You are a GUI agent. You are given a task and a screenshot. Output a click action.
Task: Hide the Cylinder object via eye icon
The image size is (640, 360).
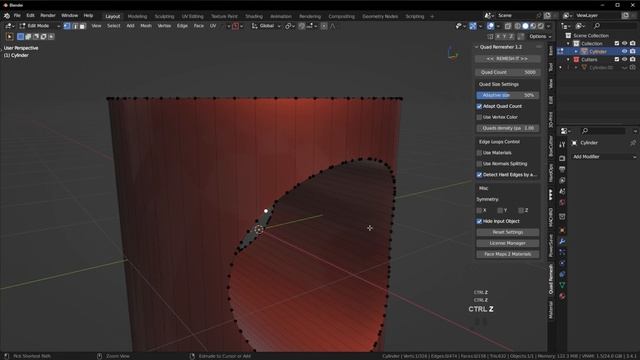[624, 51]
